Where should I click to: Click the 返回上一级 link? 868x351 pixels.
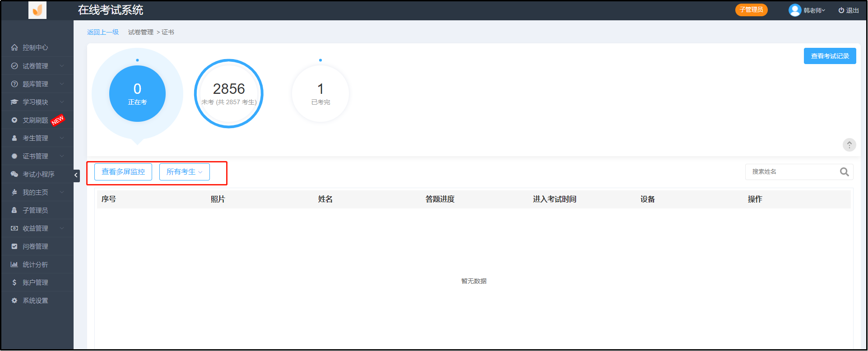[x=103, y=32]
